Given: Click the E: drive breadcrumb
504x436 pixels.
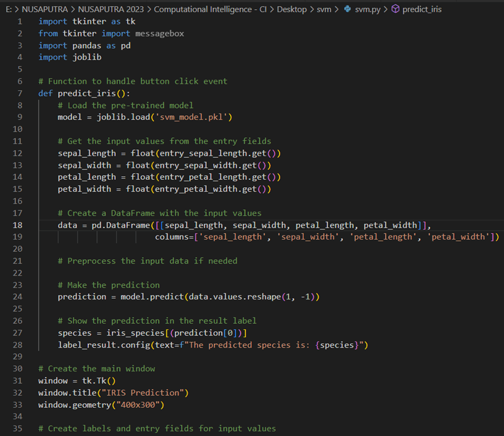Looking at the screenshot, I should pos(5,9).
